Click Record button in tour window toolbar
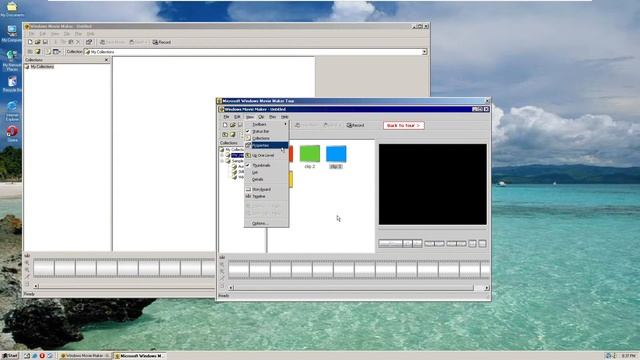The width and height of the screenshot is (640, 360). pos(355,125)
